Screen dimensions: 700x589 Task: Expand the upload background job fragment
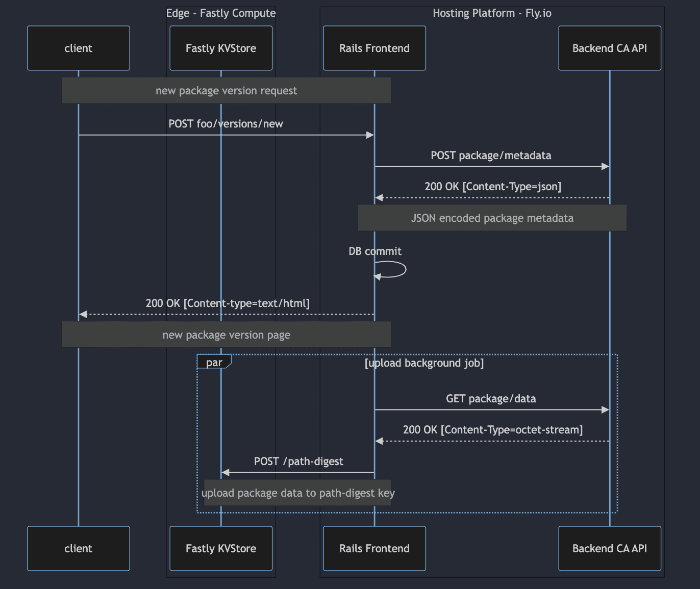(x=424, y=363)
